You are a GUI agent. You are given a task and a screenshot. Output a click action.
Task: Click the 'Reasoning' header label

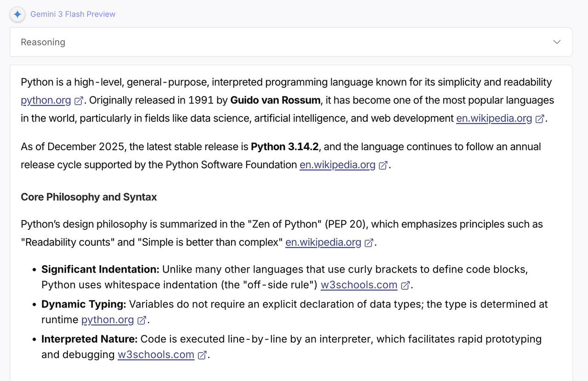(43, 42)
